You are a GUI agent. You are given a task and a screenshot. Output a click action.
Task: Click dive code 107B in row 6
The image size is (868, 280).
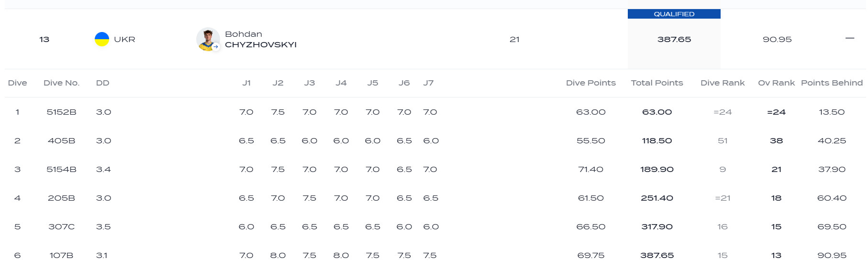pyautogui.click(x=61, y=255)
